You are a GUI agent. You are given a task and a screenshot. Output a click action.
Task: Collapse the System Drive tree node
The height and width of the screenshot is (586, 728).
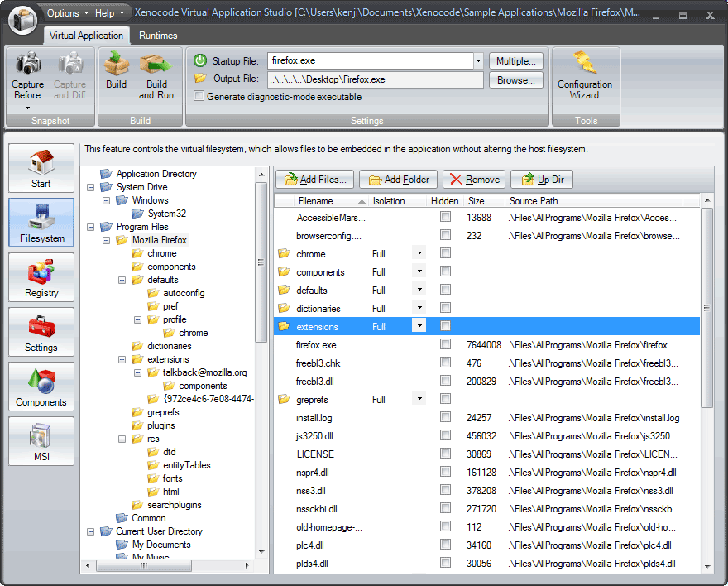pyautogui.click(x=90, y=187)
